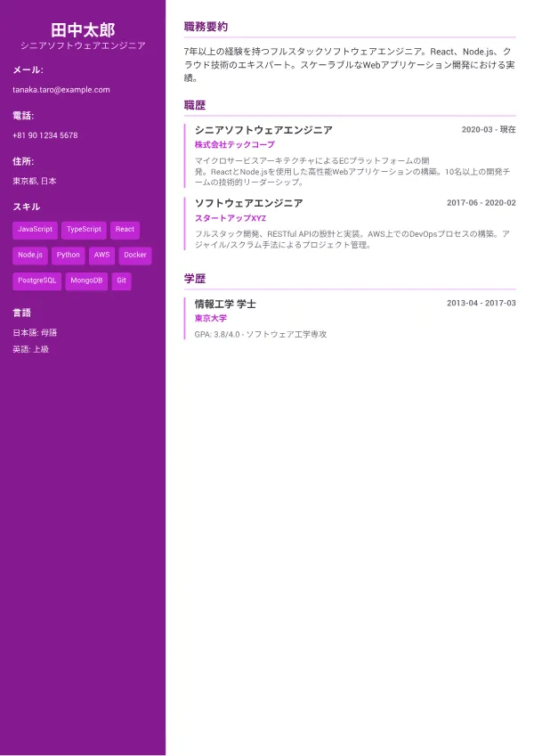This screenshot has width=534, height=756.
Task: Click the MongoDB skill tag
Action: [x=86, y=280]
